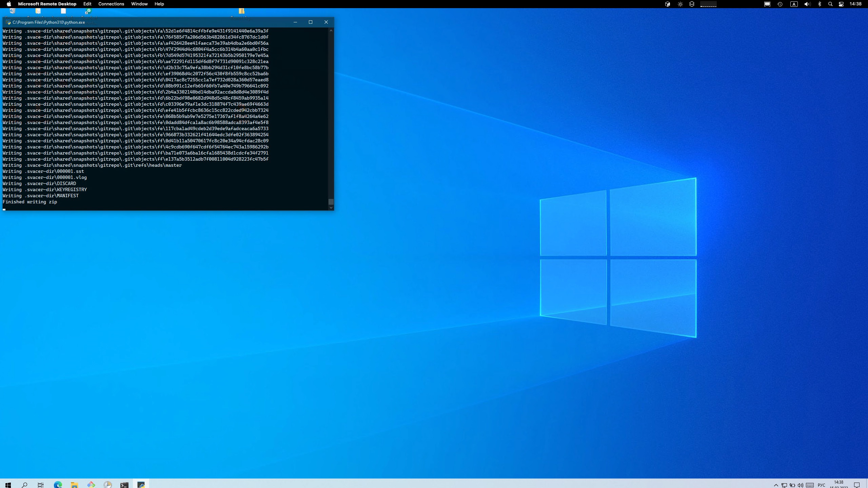
Task: Click the mac volume icon
Action: point(807,4)
